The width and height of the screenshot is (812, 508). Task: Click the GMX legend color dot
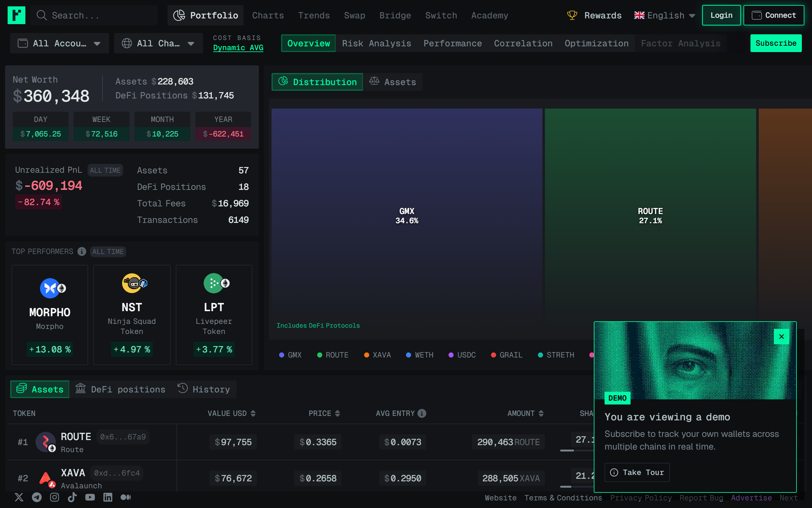click(282, 355)
